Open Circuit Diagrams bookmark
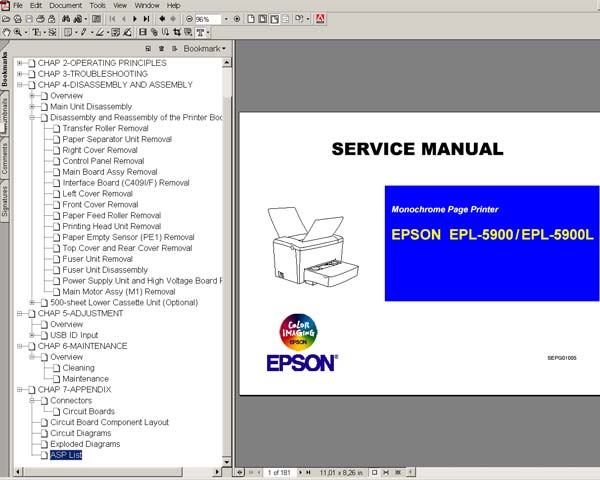 click(81, 433)
